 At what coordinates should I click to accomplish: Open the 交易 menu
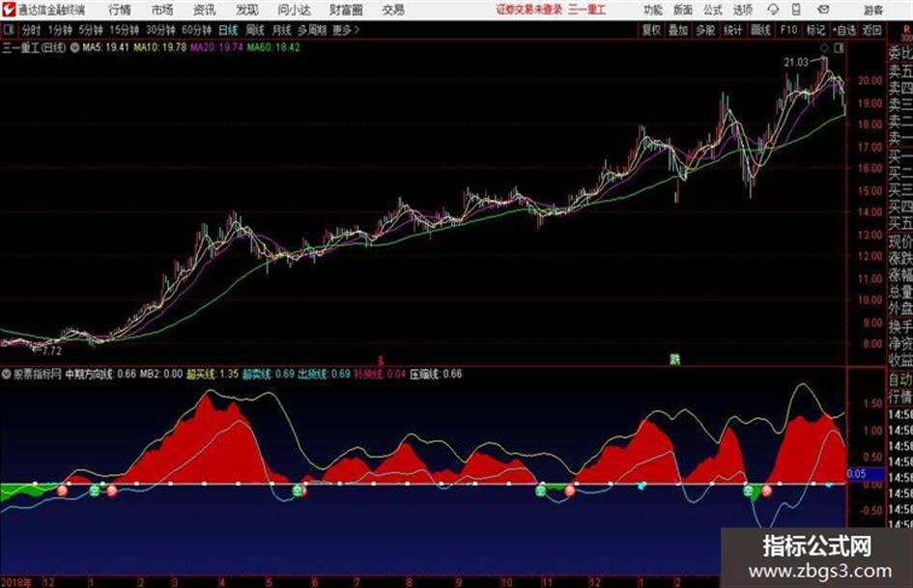(x=393, y=10)
